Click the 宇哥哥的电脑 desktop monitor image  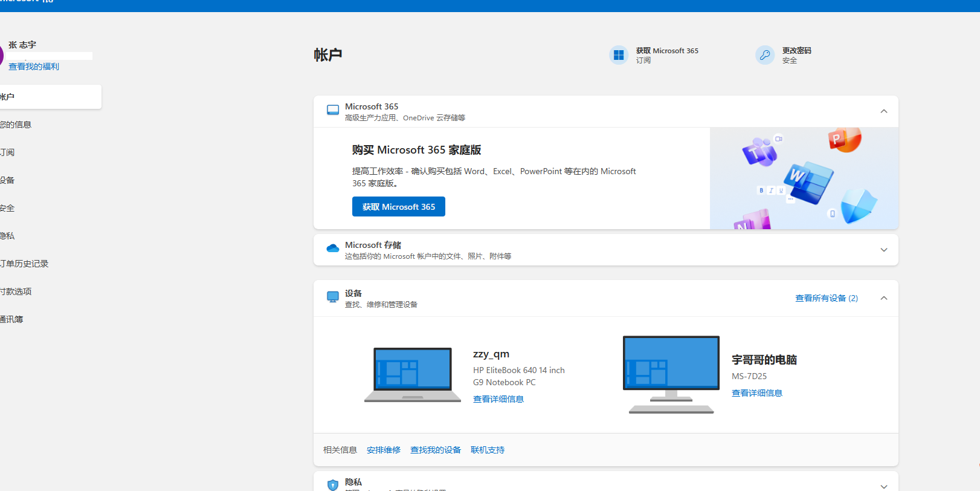[671, 375]
